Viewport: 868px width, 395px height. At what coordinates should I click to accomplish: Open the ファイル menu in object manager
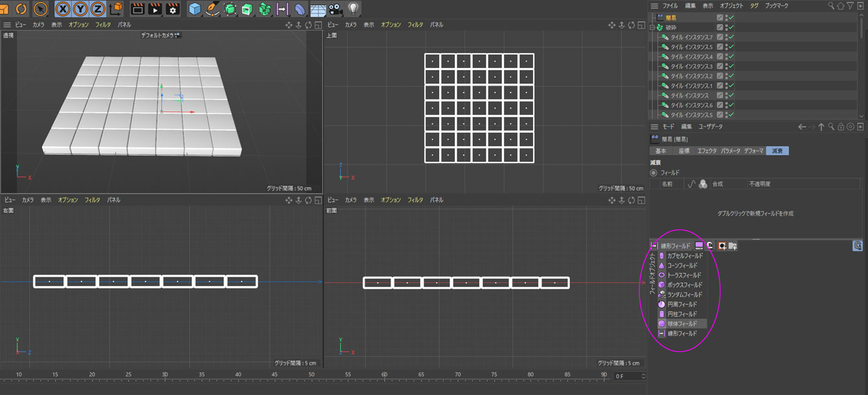point(670,6)
